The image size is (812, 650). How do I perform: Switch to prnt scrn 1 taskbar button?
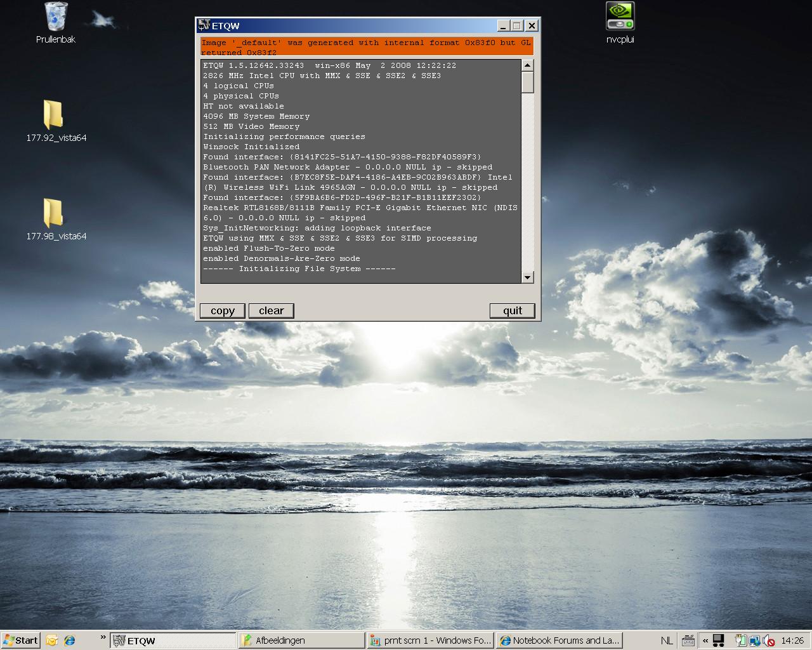tap(430, 640)
